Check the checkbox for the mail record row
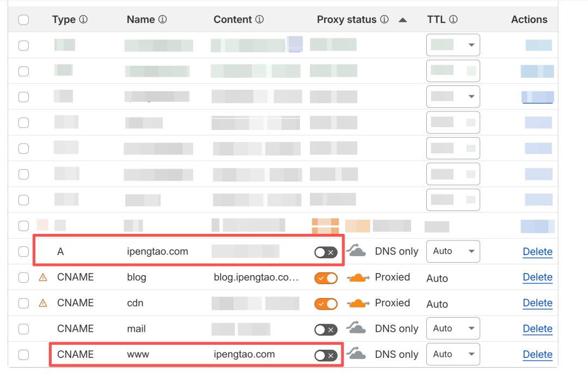Viewport: 588px width, 378px height. (x=23, y=329)
